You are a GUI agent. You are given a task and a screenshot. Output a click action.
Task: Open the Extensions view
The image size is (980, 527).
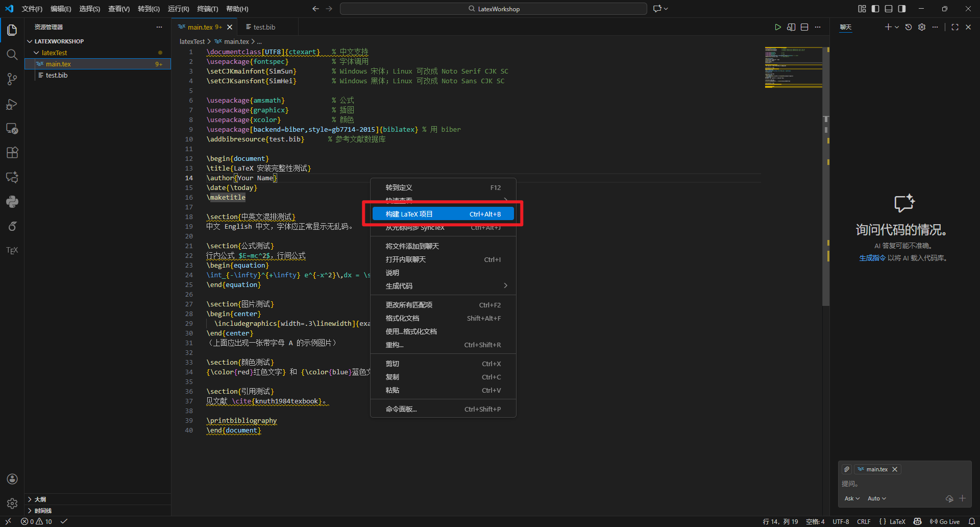(x=12, y=153)
